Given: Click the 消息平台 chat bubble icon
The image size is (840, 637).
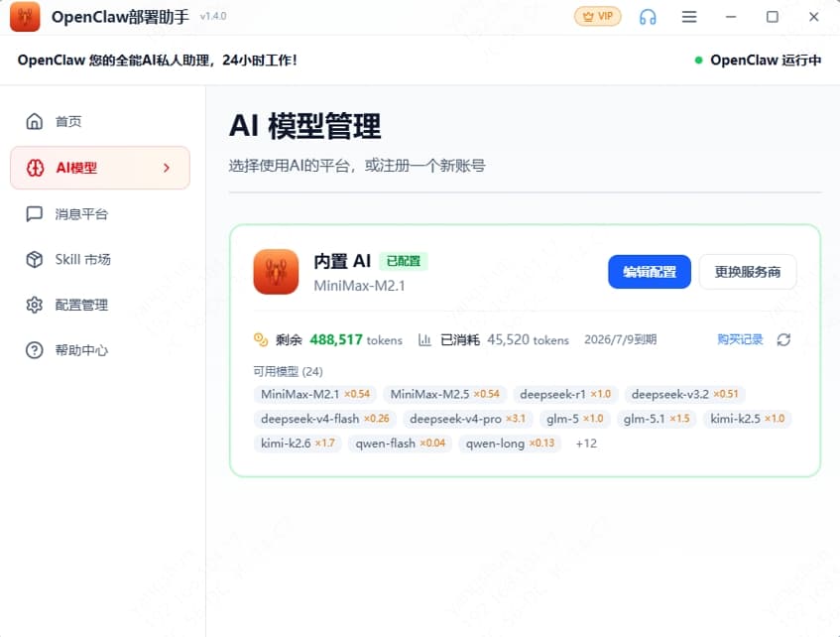Looking at the screenshot, I should click(35, 214).
